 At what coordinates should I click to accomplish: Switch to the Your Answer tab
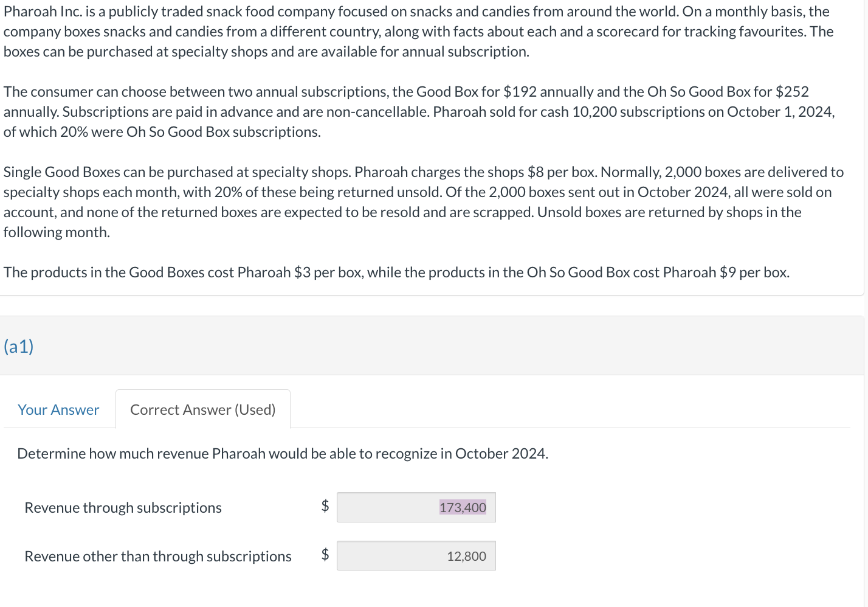pos(58,409)
